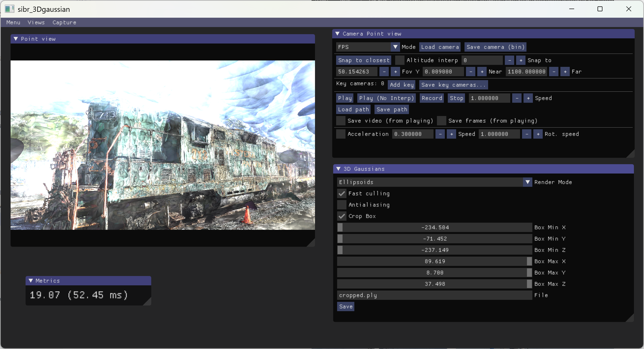
Task: Disable the Fast culling checkbox
Action: [x=342, y=194]
